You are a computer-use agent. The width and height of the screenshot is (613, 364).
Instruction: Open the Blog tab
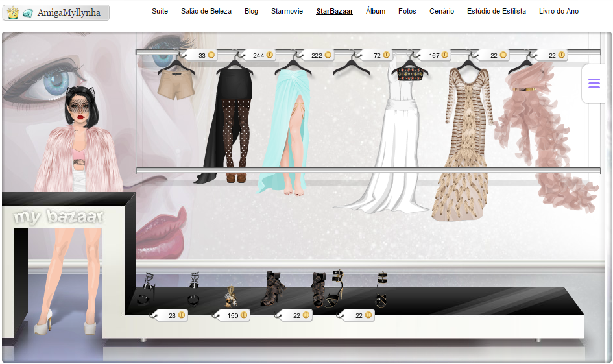(x=251, y=11)
